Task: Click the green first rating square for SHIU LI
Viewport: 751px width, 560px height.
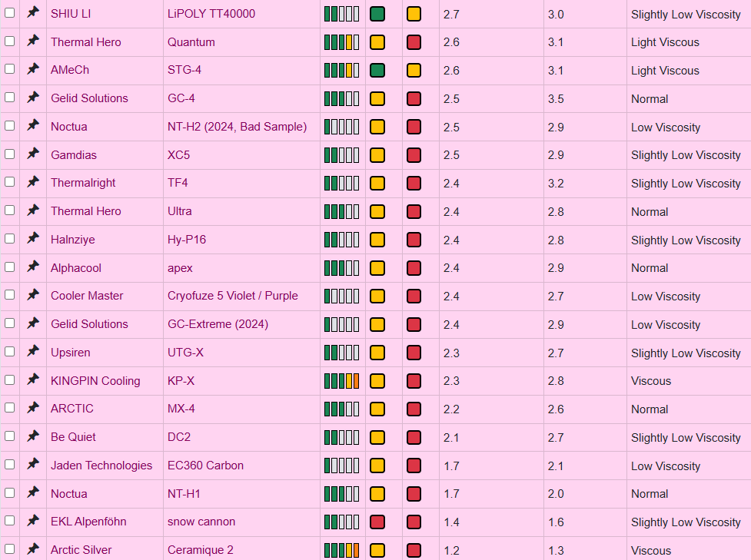Action: coord(377,14)
